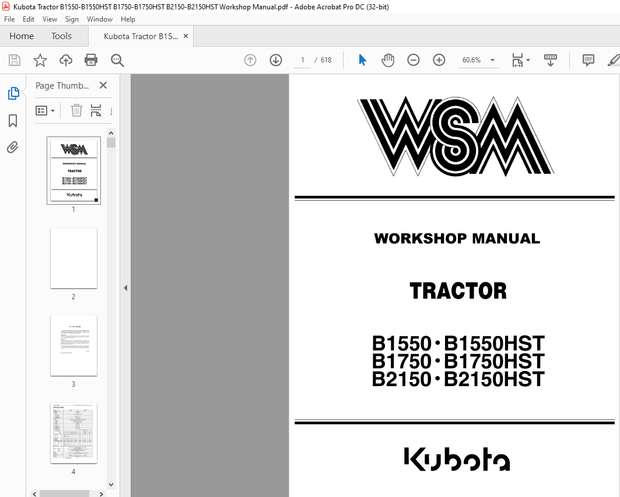The width and height of the screenshot is (620, 497).
Task: Click the WORKSHOP MANUAL heading text
Action: [457, 238]
